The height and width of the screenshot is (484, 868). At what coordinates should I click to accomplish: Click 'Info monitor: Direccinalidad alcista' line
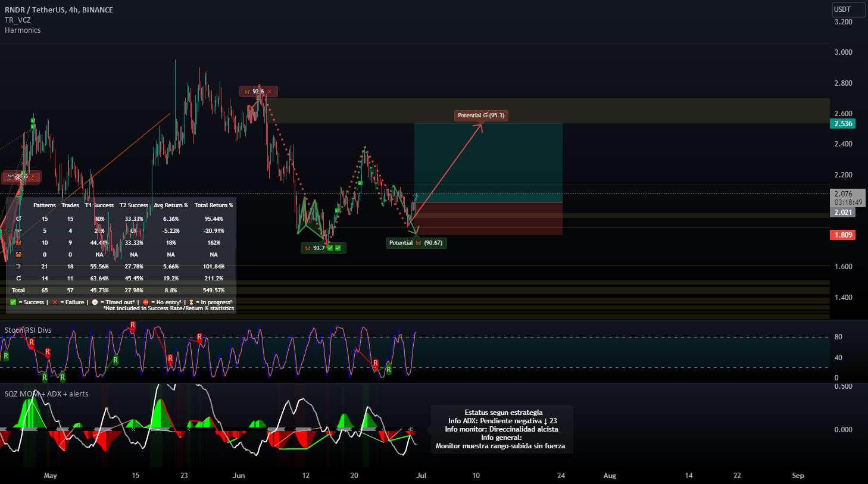pos(502,429)
